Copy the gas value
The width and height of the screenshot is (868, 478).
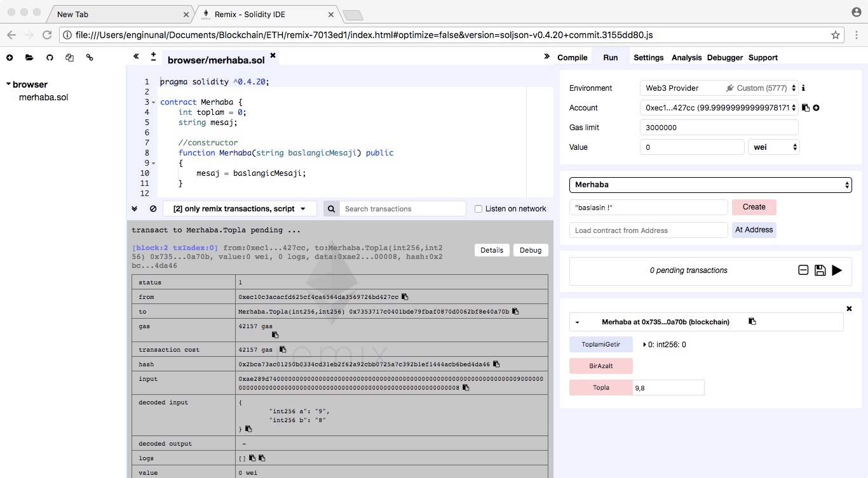(275, 335)
